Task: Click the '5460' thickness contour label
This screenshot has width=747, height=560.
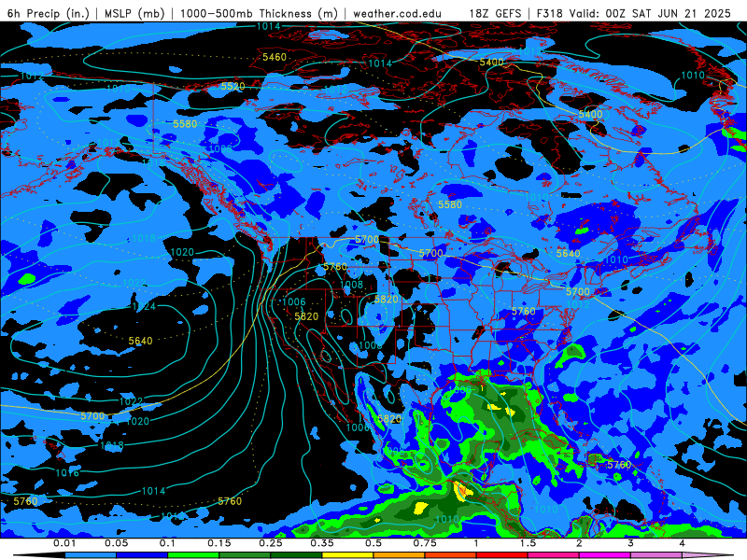Action: [275, 57]
